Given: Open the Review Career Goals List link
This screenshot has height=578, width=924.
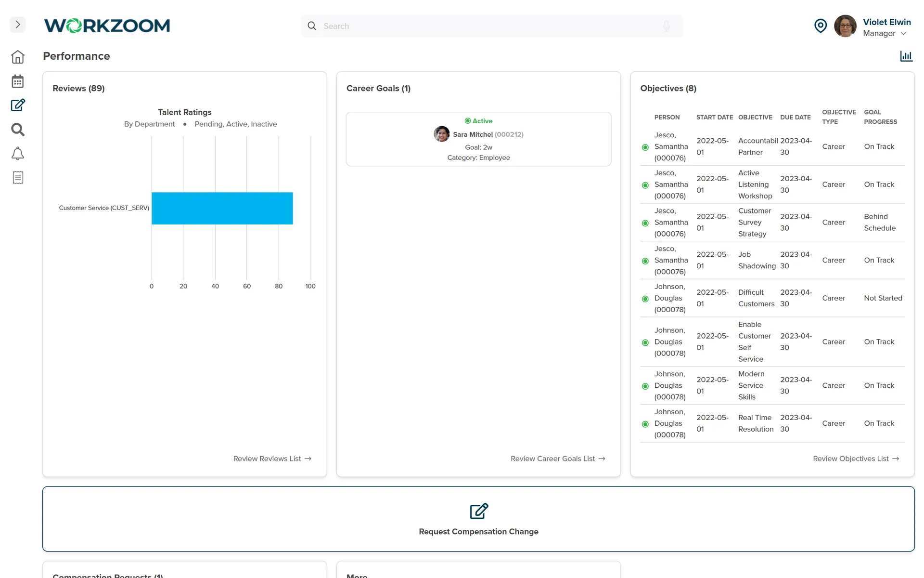Looking at the screenshot, I should [558, 459].
